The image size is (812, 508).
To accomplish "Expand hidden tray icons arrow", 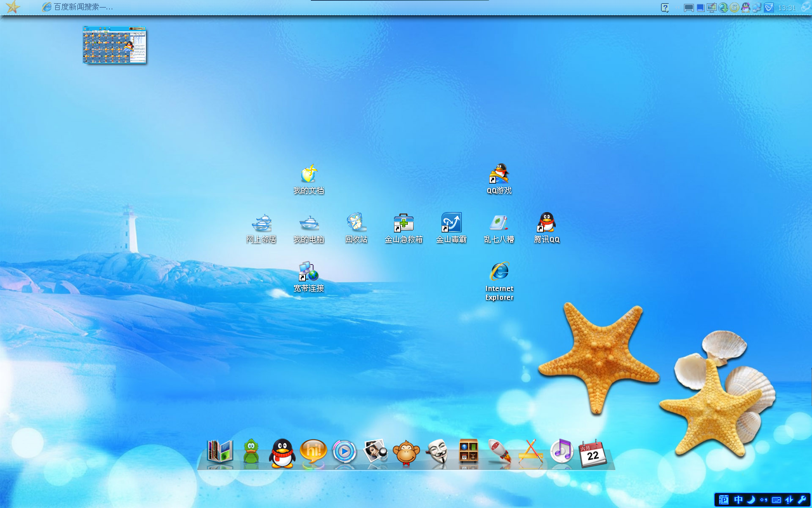I will coord(677,8).
